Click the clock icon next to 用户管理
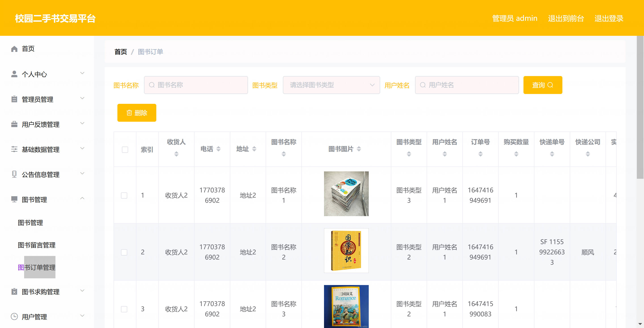Viewport: 644px width, 328px height. point(14,317)
